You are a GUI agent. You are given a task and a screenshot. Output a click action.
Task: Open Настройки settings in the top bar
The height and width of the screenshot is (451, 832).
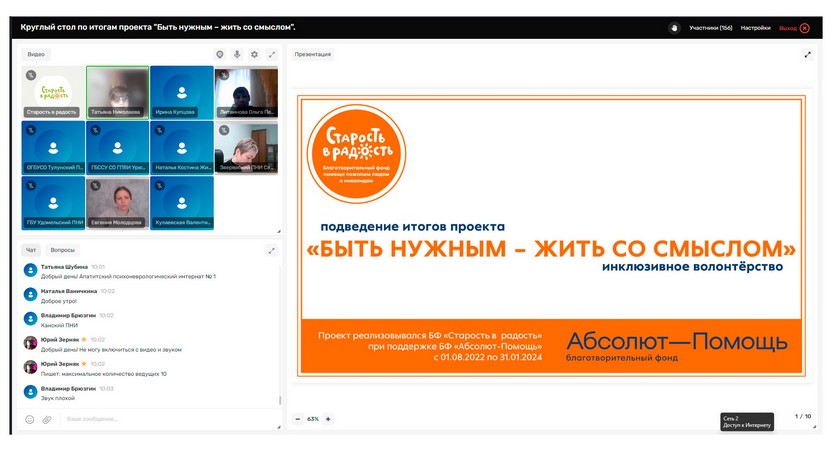tap(756, 28)
